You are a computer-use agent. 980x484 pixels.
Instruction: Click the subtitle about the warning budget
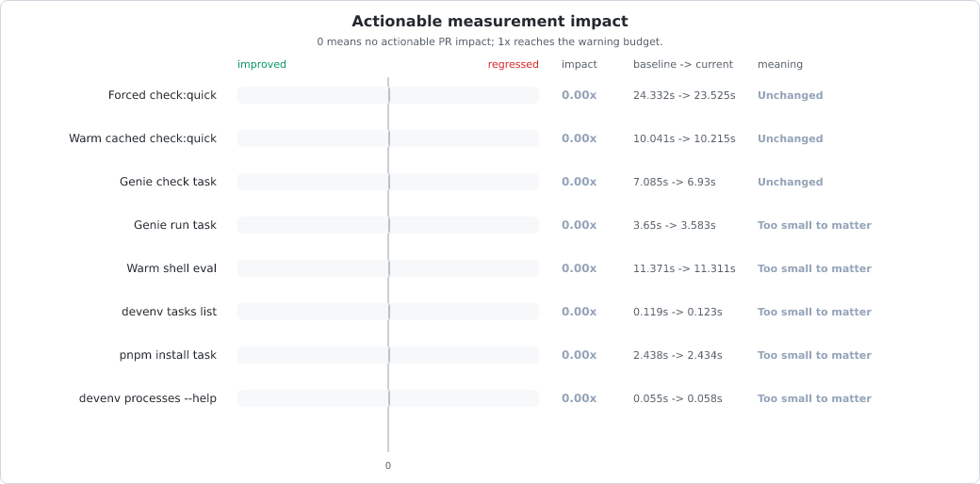coord(489,41)
